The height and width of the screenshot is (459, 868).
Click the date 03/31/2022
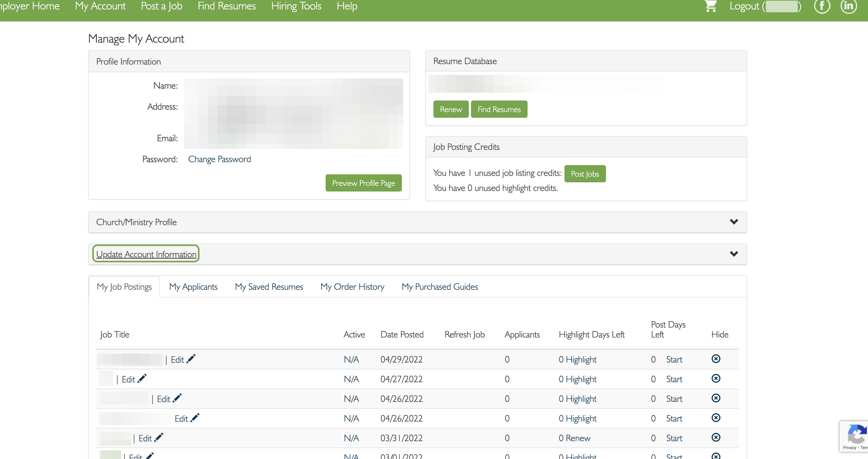(x=401, y=438)
